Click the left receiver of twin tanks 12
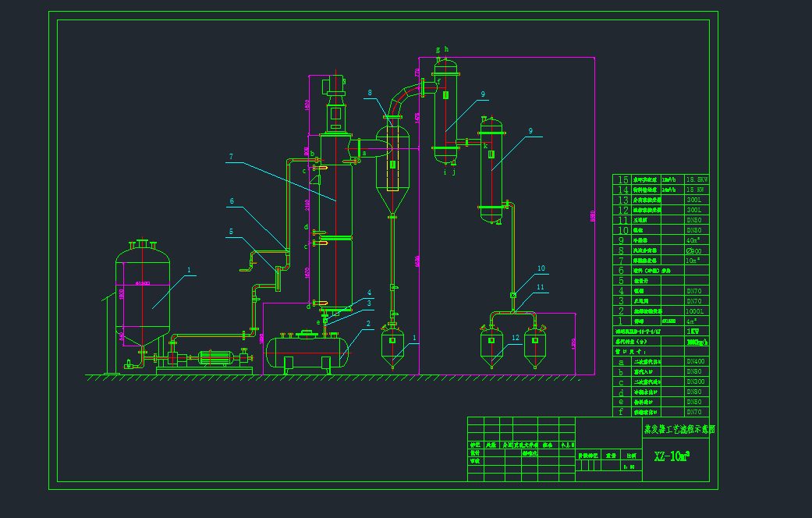The image size is (812, 518). pyautogui.click(x=492, y=346)
